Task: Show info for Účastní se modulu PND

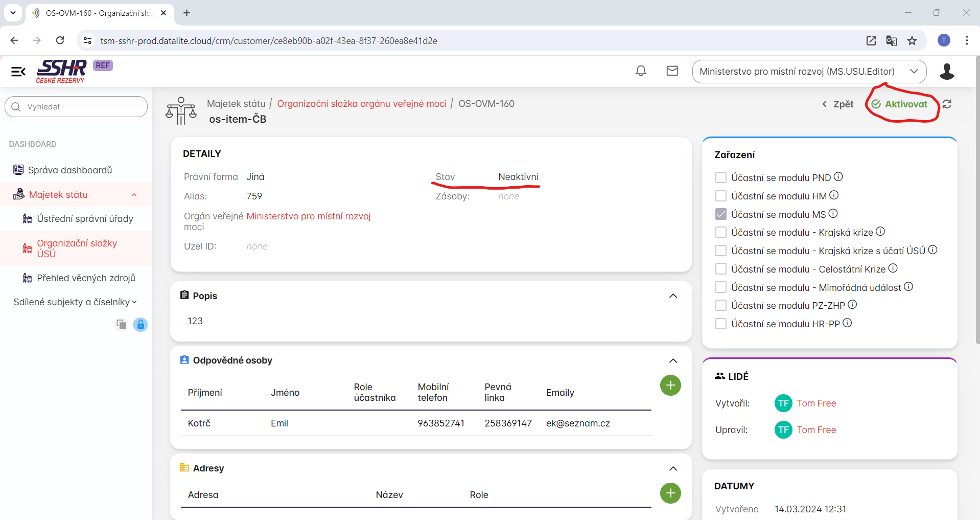Action: (838, 177)
